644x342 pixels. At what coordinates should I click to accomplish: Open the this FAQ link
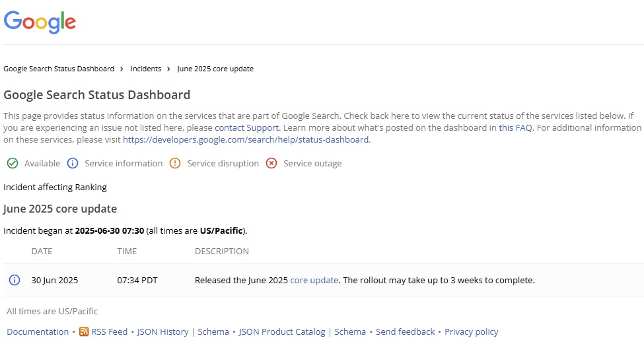point(515,127)
